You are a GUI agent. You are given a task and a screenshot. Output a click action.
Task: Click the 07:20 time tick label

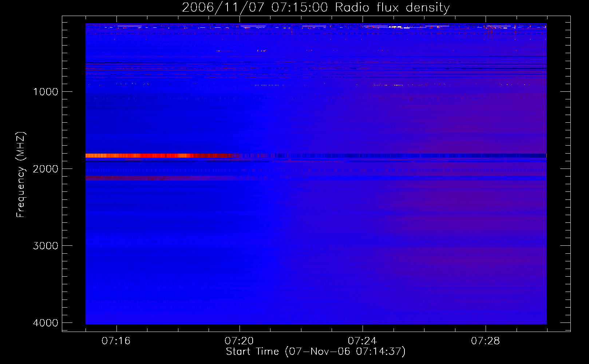(x=239, y=341)
